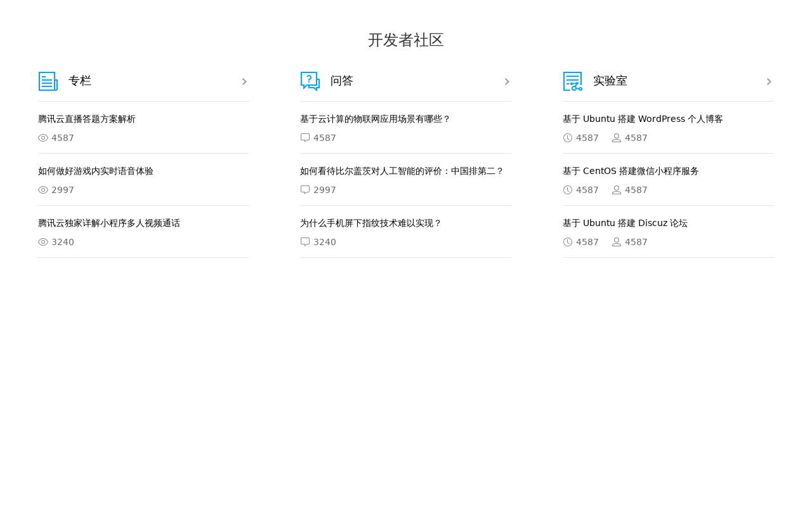Click the comment icon beside 2997 in 问答

click(304, 189)
